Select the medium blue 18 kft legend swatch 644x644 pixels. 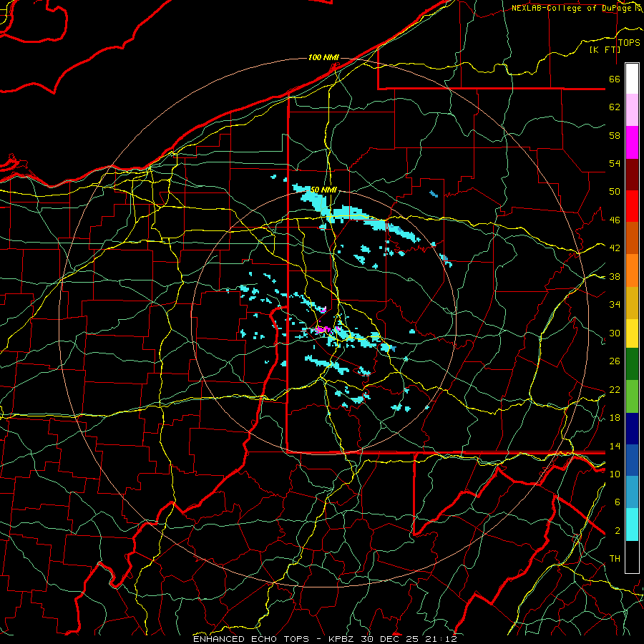pyautogui.click(x=632, y=461)
